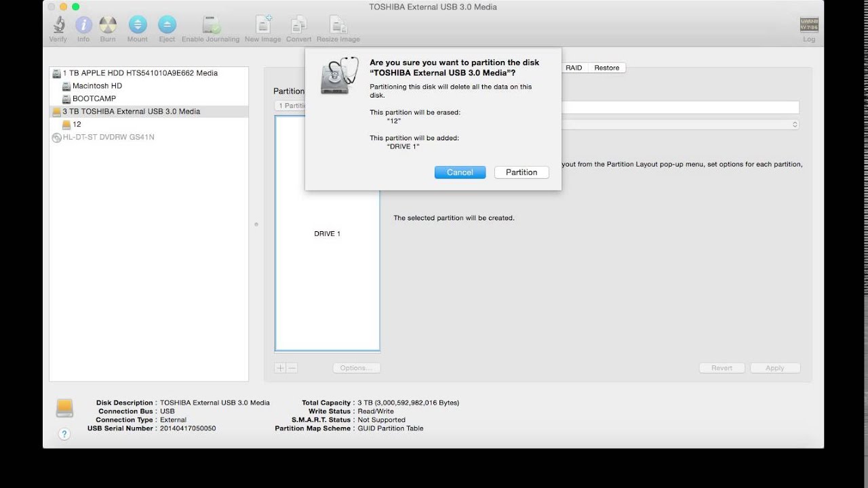Click Total Capacity value text
868x488 pixels.
[408, 403]
